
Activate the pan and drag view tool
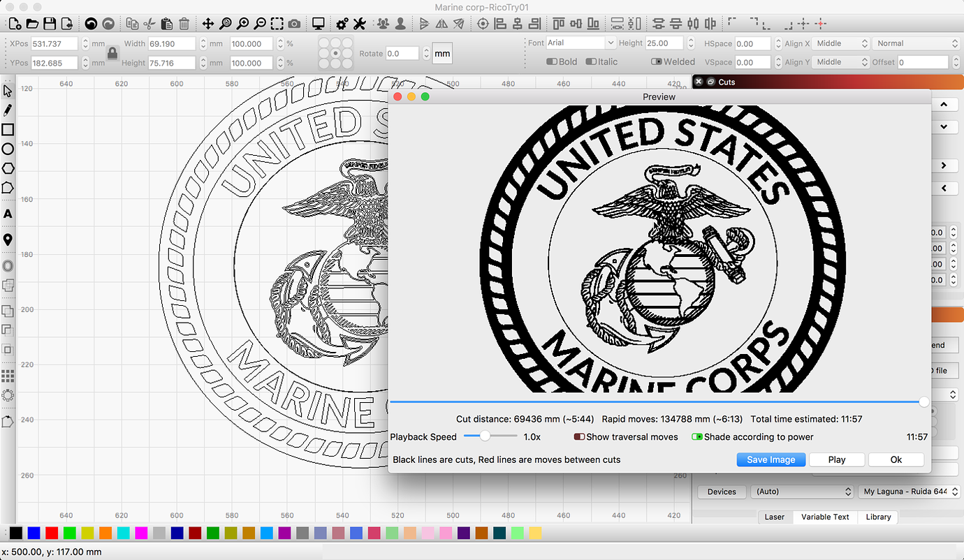tap(208, 24)
